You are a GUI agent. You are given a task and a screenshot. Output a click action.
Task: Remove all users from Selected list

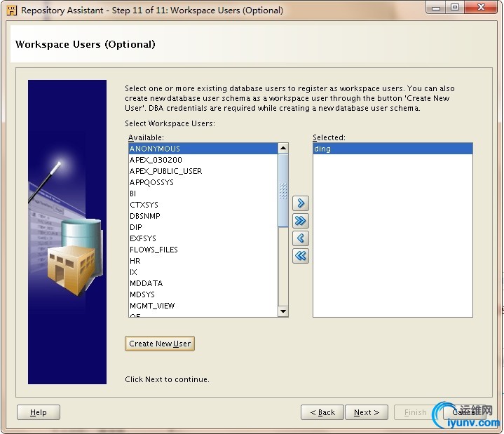pos(301,256)
